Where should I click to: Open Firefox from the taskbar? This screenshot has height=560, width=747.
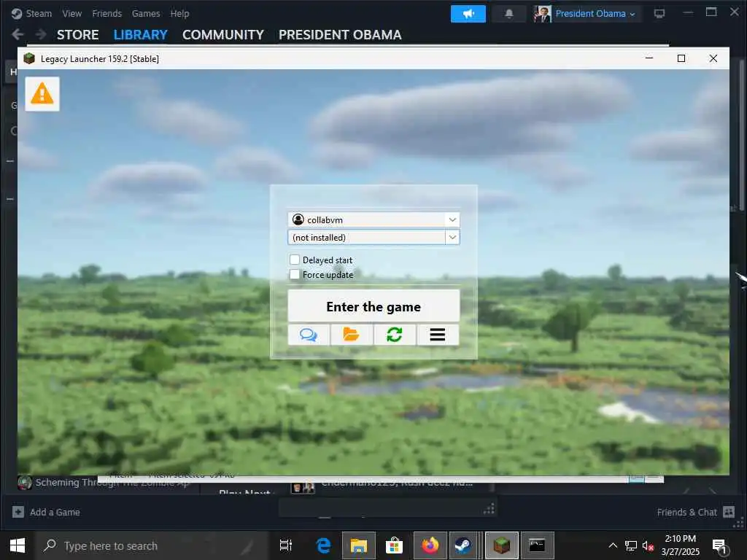click(x=430, y=545)
